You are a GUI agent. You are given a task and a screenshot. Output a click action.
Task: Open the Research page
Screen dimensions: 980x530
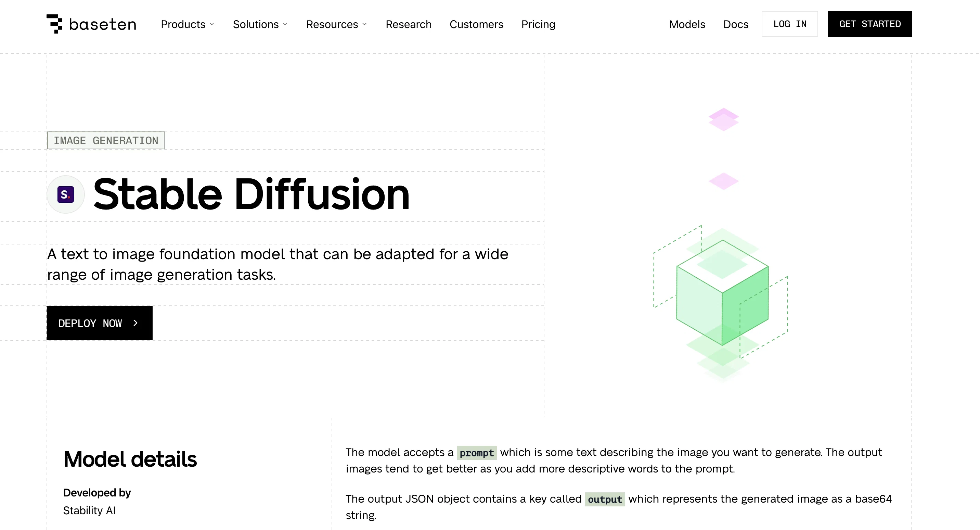[x=409, y=24]
